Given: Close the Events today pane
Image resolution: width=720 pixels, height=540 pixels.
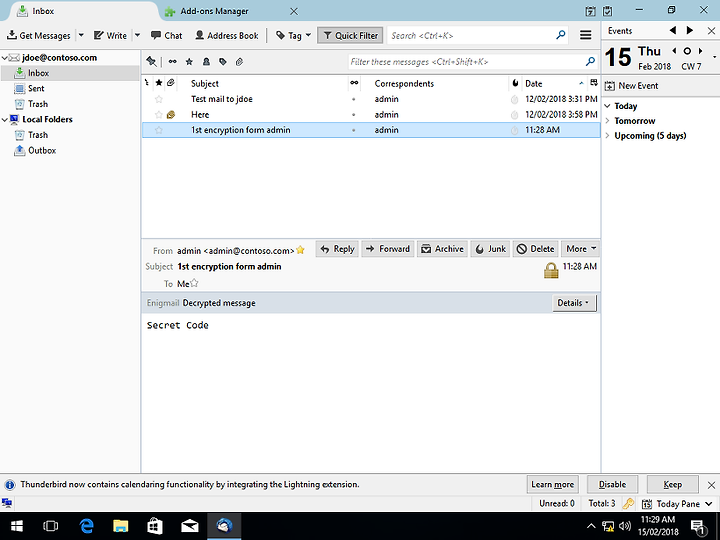Looking at the screenshot, I should [711, 31].
